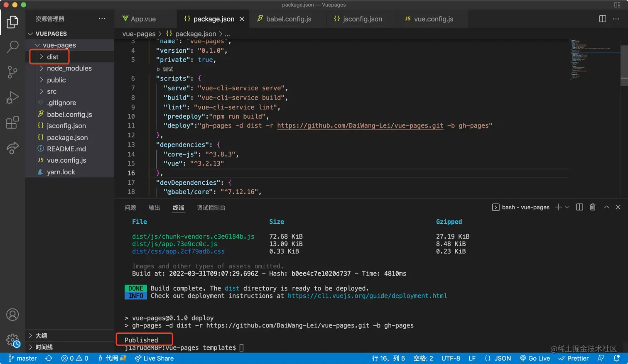Open the 输出 output panel tab
628x364 pixels.
click(154, 208)
